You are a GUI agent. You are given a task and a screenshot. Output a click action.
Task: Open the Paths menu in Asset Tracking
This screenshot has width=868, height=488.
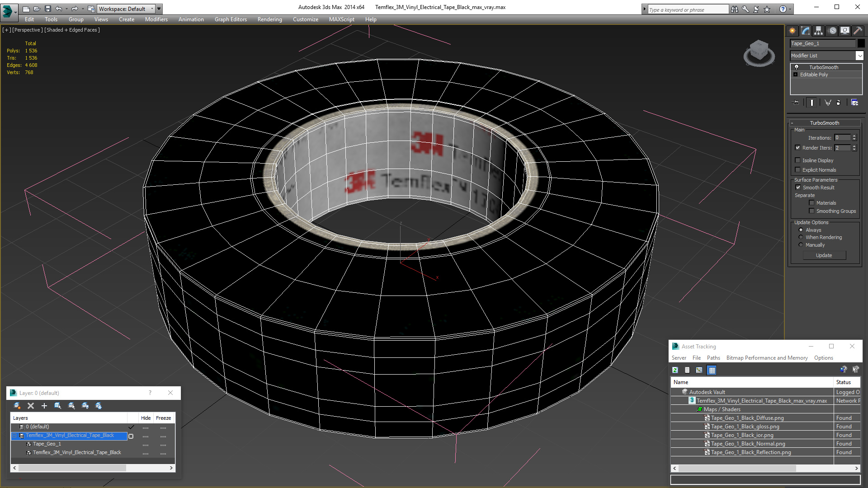[713, 358]
